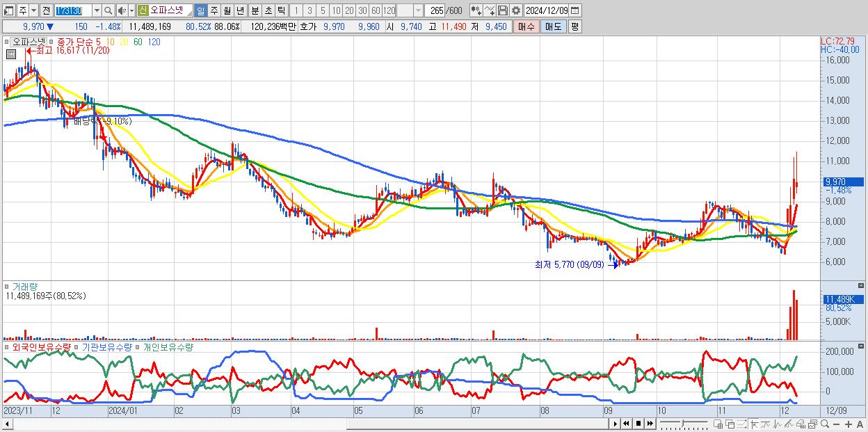Click the add chart window icon
868x432 pixels.
[718, 424]
